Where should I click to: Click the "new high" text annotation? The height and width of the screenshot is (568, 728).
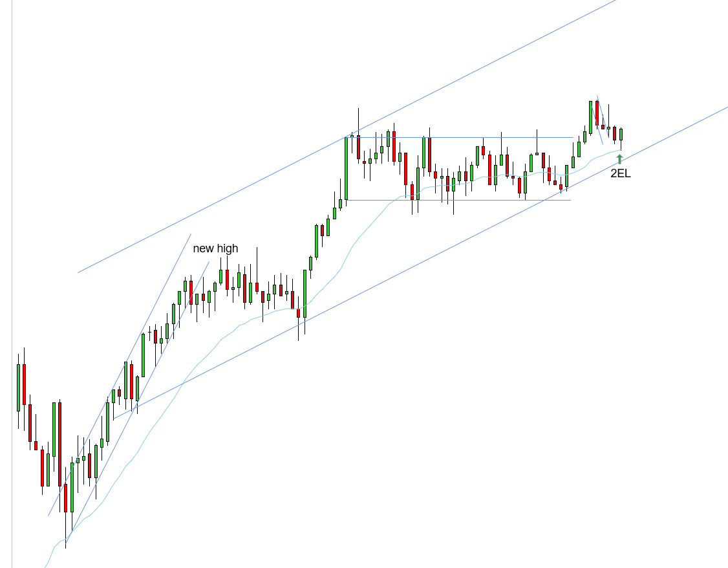pos(215,248)
